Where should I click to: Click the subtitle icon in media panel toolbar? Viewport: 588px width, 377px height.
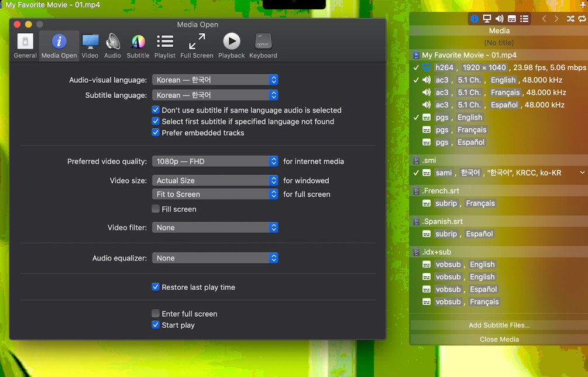coord(512,18)
